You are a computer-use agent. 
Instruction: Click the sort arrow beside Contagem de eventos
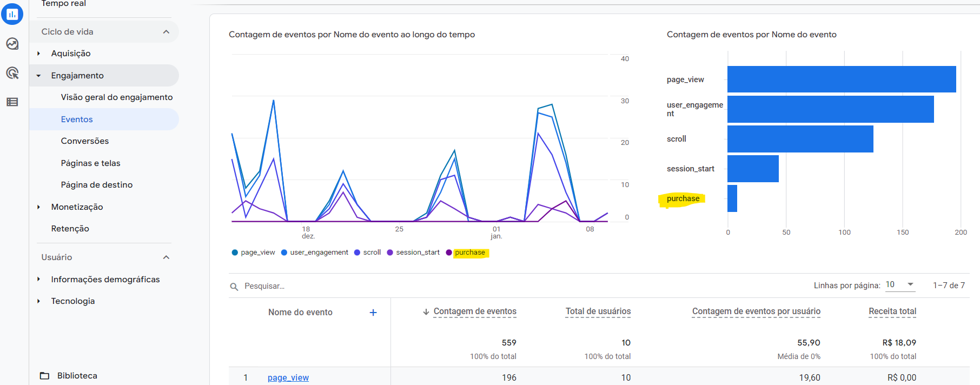(x=426, y=312)
